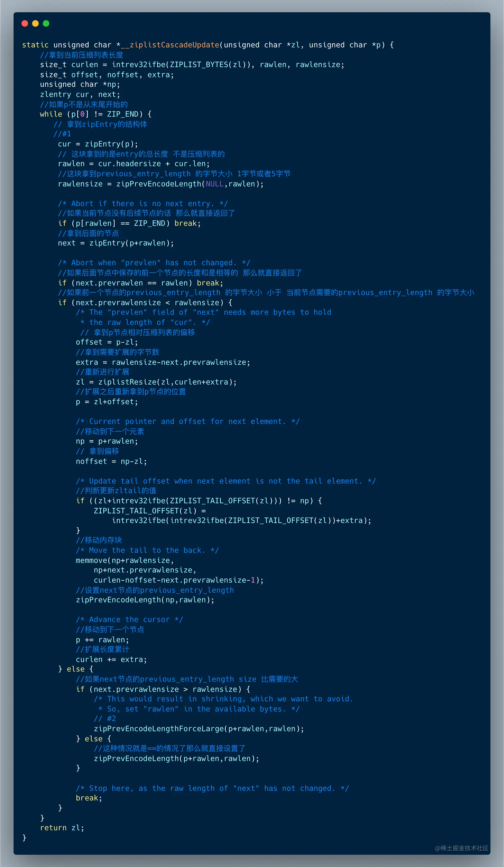Click comment 'Stop here, as the raw length...'

(x=212, y=789)
